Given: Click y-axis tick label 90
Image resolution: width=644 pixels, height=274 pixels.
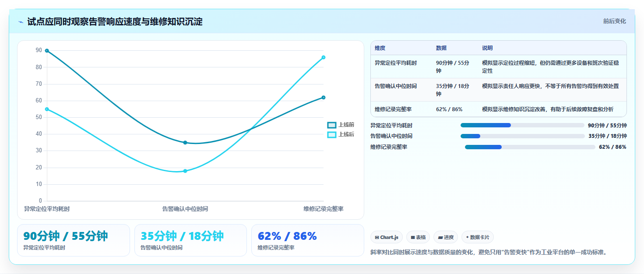Looking at the screenshot, I should tap(39, 51).
